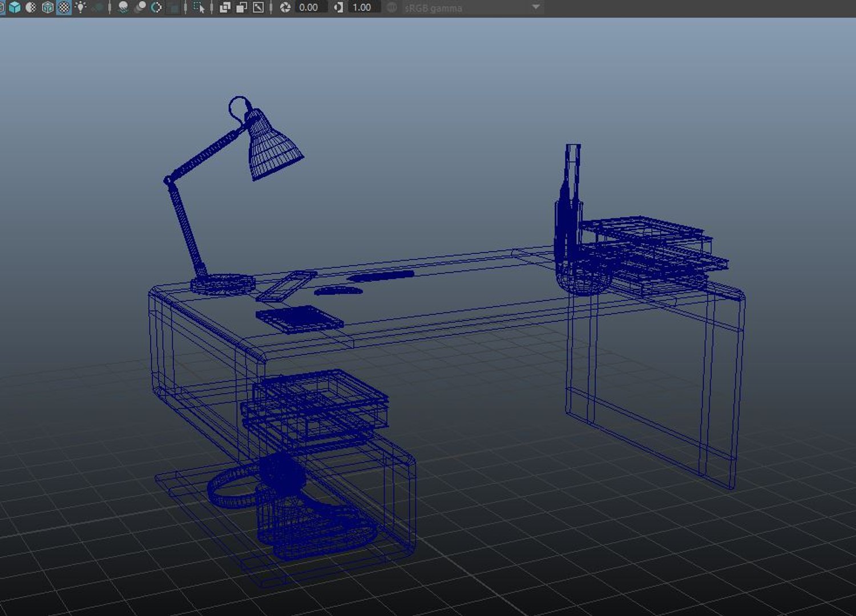Toggle textured display checkered sphere icon
This screenshot has height=616, width=856.
pos(64,7)
